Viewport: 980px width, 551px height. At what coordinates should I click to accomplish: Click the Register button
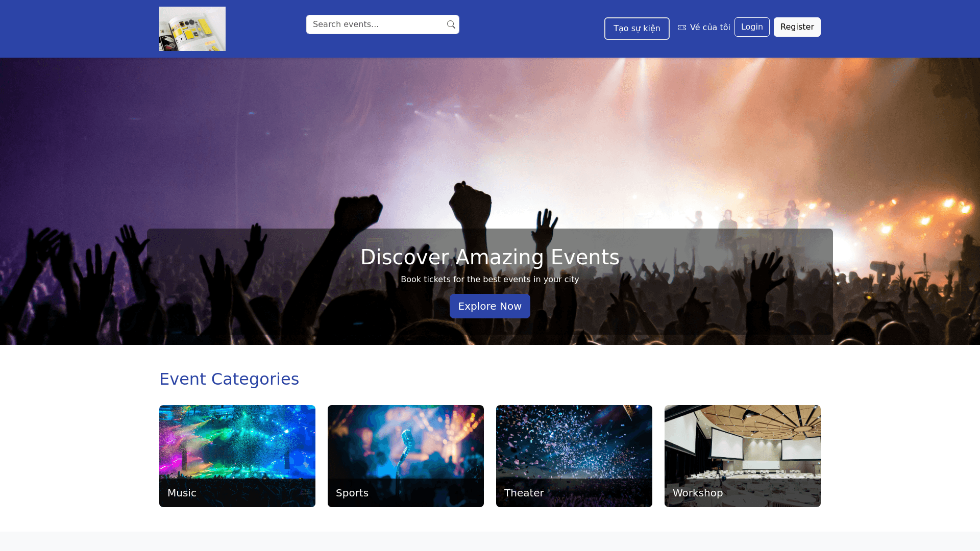[797, 27]
